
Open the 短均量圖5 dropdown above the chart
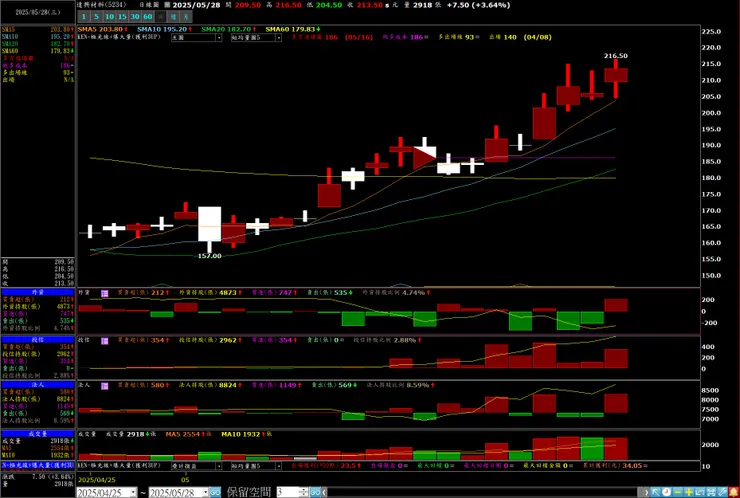pos(256,38)
